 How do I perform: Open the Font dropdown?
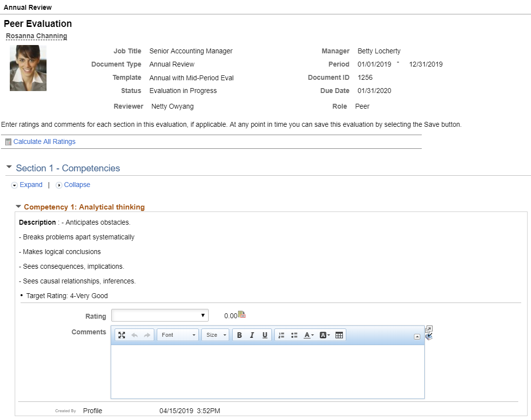(x=178, y=335)
